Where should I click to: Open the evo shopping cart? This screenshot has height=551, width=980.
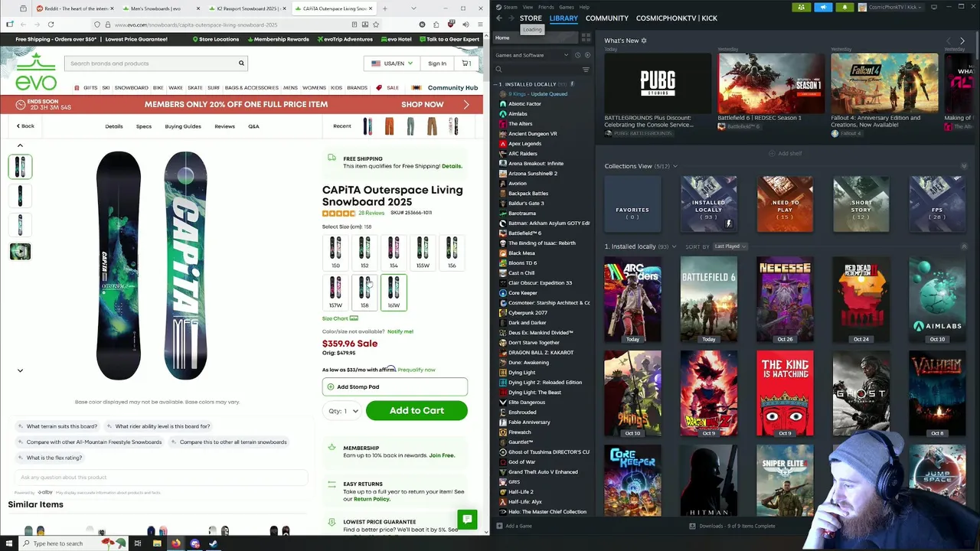[x=466, y=64]
